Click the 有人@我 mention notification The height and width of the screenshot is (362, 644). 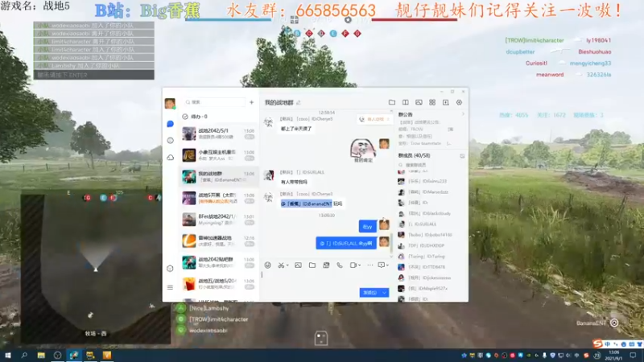[x=374, y=119]
